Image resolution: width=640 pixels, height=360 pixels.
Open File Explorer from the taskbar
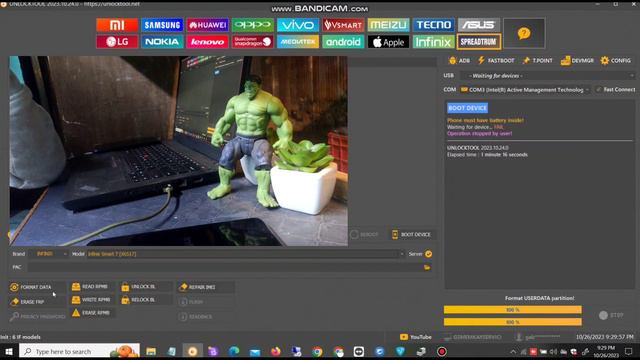[151, 351]
